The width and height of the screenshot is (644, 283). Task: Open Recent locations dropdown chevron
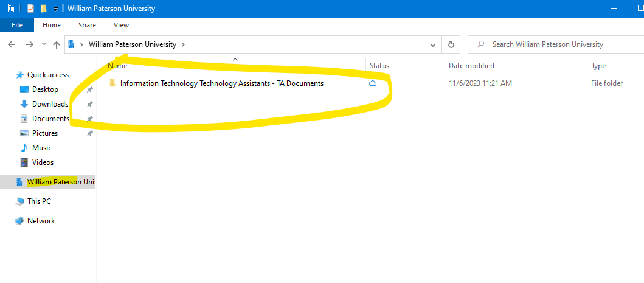[44, 44]
